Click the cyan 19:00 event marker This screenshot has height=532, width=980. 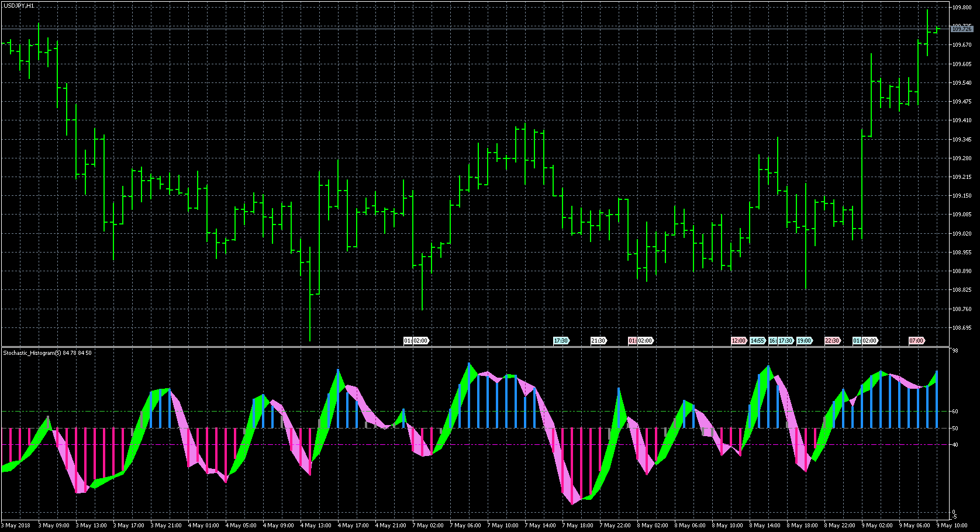[804, 341]
